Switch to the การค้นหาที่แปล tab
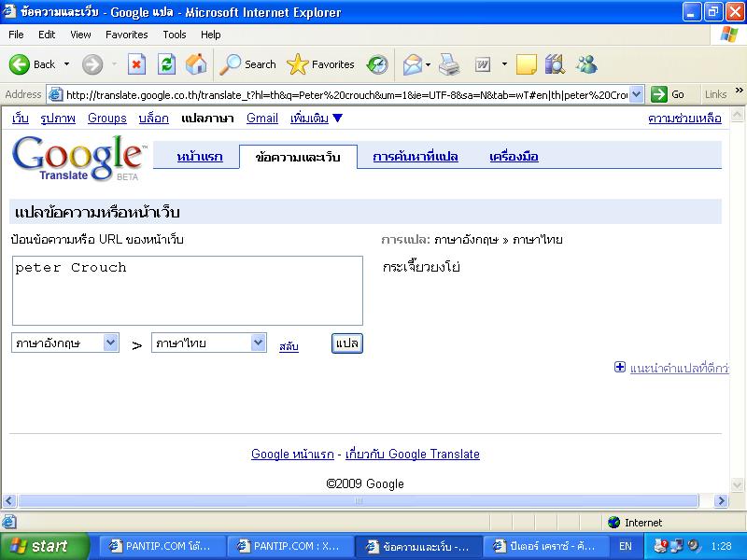 coord(416,157)
